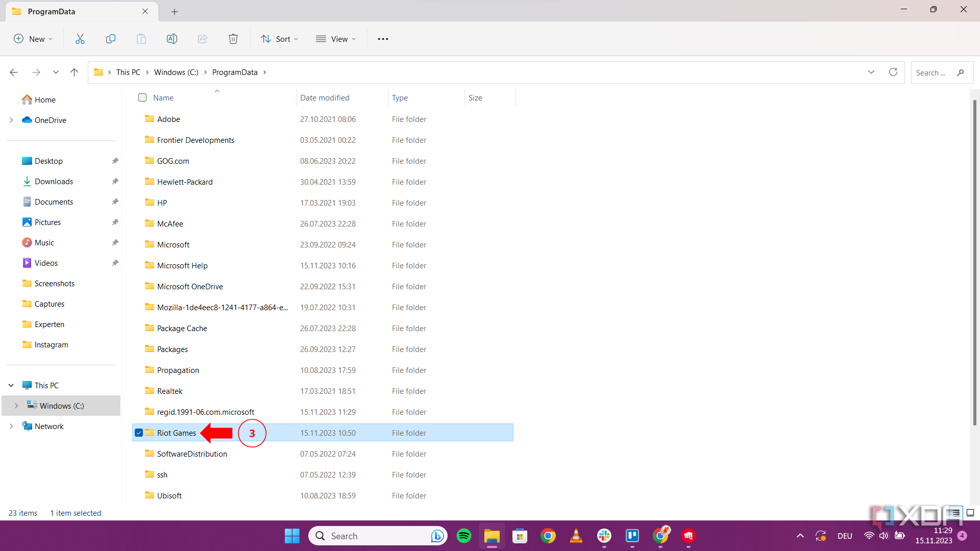The height and width of the screenshot is (551, 980).
Task: Open the View dropdown menu
Action: [x=335, y=39]
